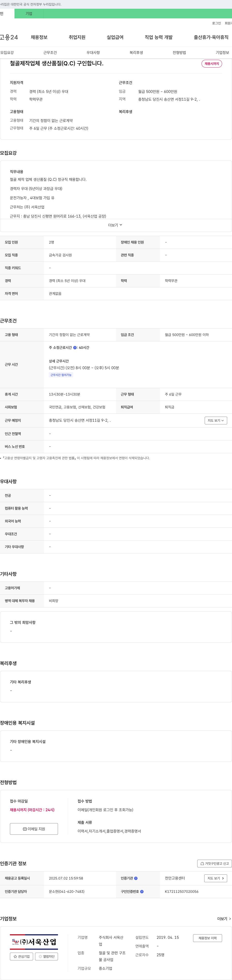Click the 주 소정근로시간 help icon
Screen dimensions: 232x980
[75, 348]
